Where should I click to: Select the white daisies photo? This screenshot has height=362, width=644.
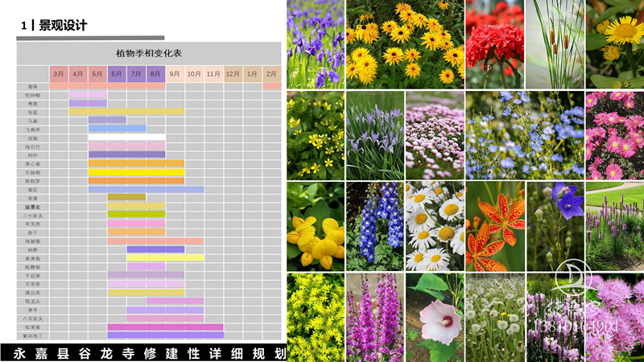(435, 226)
